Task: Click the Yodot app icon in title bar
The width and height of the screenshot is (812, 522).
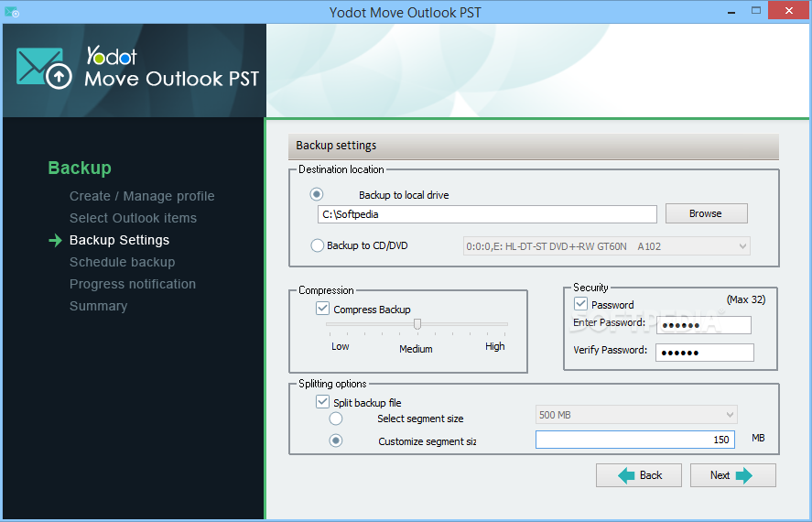Action: pos(11,11)
